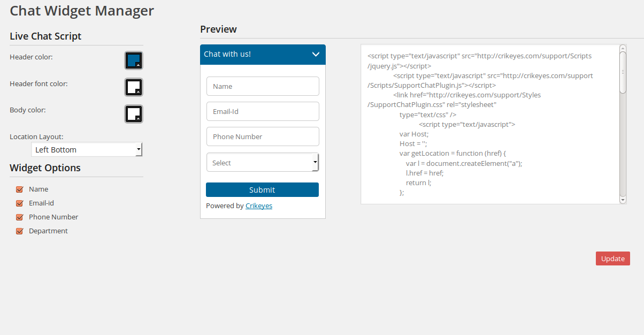Open the Select department dropdown in preview
Screen dimensions: 644x335
tap(263, 163)
